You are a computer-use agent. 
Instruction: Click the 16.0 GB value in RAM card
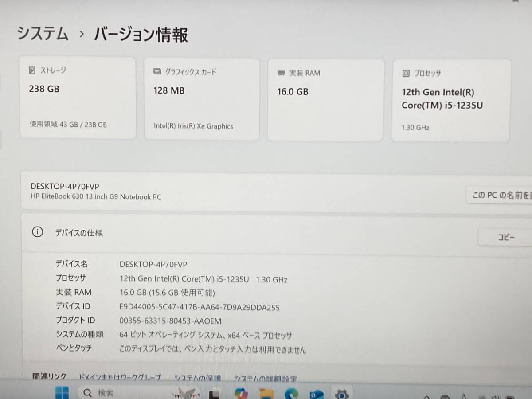(x=293, y=92)
